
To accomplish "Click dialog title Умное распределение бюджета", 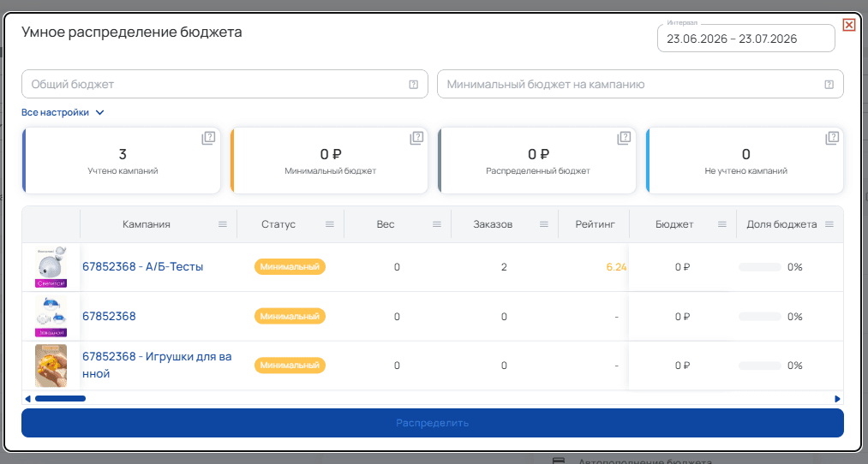I will pos(132,32).
